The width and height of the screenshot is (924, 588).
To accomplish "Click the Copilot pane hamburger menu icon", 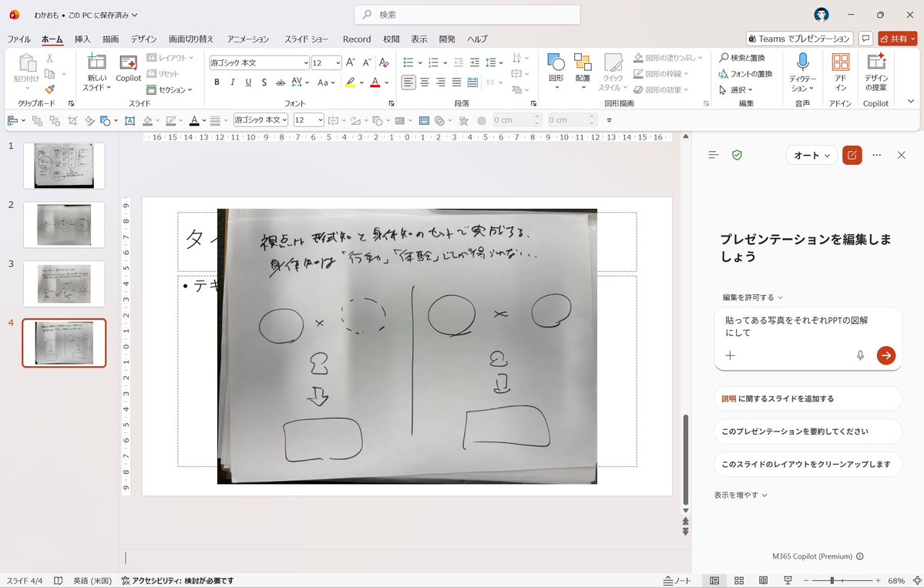I will [714, 155].
